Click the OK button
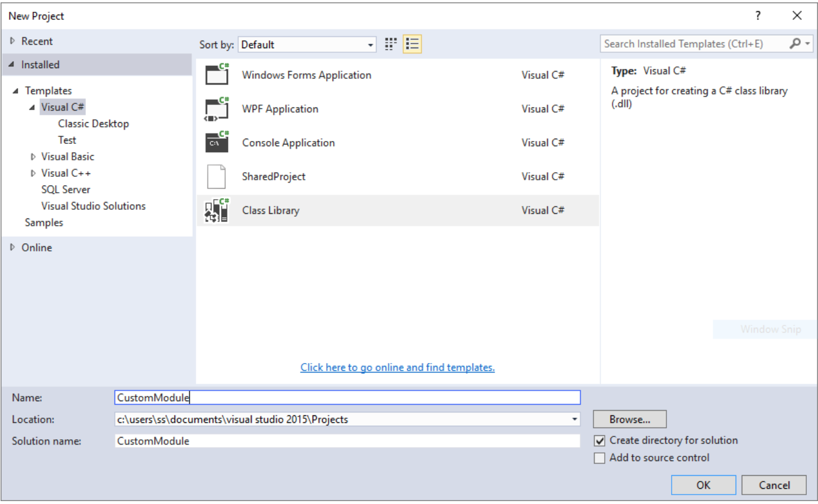The width and height of the screenshot is (818, 504). coord(703,485)
